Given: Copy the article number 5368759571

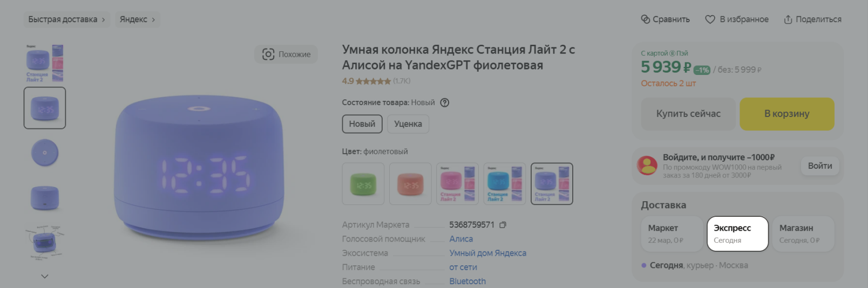Looking at the screenshot, I should coord(503,225).
